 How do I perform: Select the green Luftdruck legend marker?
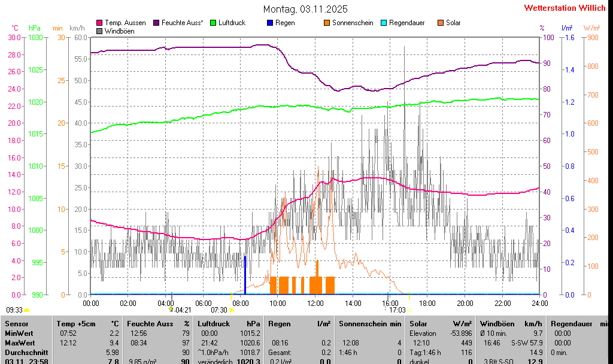pyautogui.click(x=213, y=23)
